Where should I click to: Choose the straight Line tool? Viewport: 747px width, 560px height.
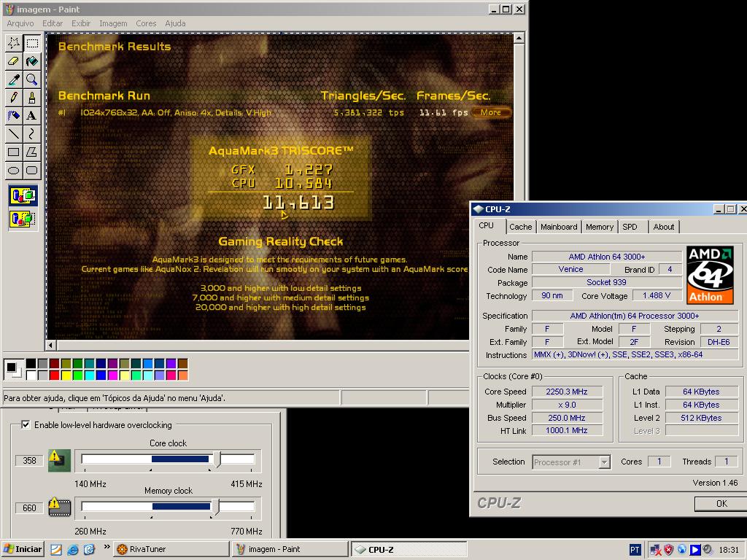14,134
